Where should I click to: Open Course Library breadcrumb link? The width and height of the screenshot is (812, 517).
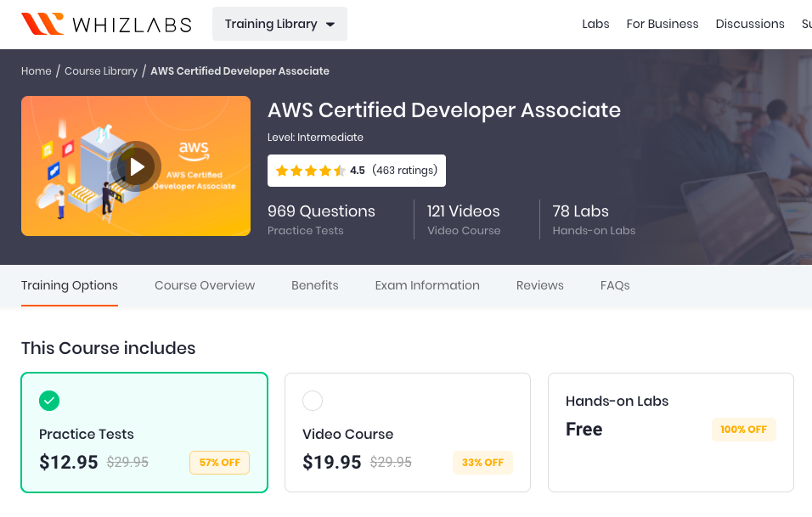(101, 71)
